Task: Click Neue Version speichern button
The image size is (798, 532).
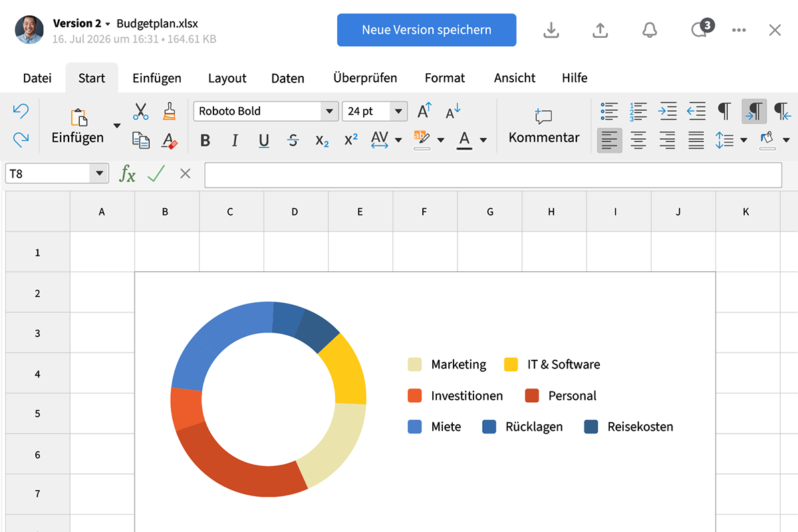Action: [426, 30]
